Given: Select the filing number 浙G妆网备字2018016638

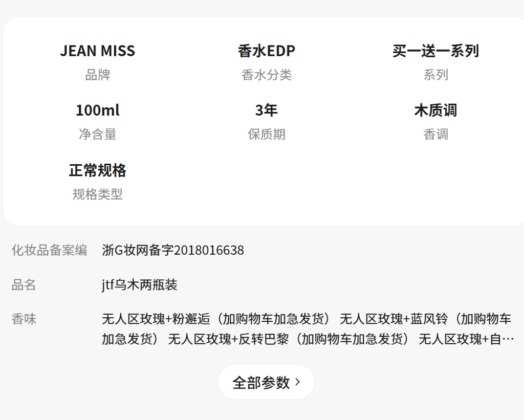Looking at the screenshot, I should [x=173, y=250].
